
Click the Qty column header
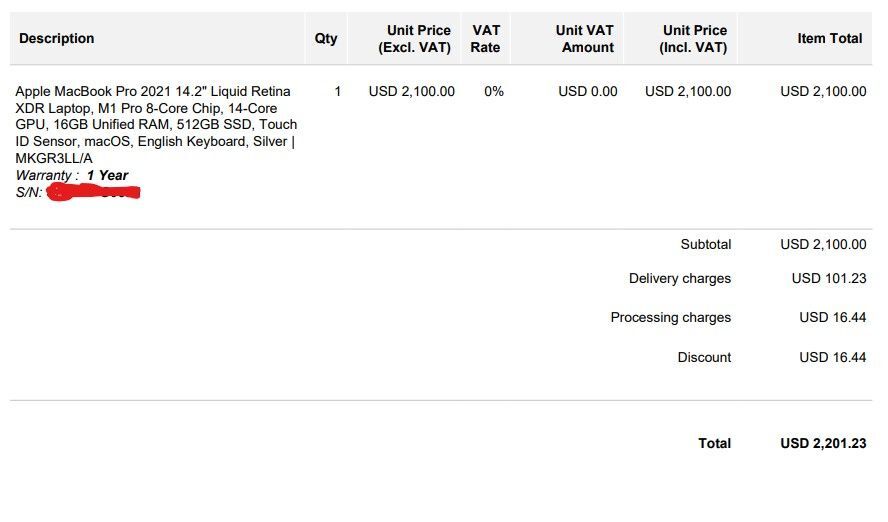[x=326, y=38]
